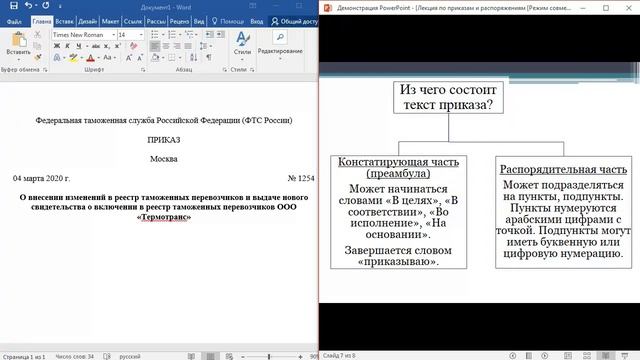Switch to the Главная ribbon tab
The height and width of the screenshot is (360, 640).
(x=42, y=22)
